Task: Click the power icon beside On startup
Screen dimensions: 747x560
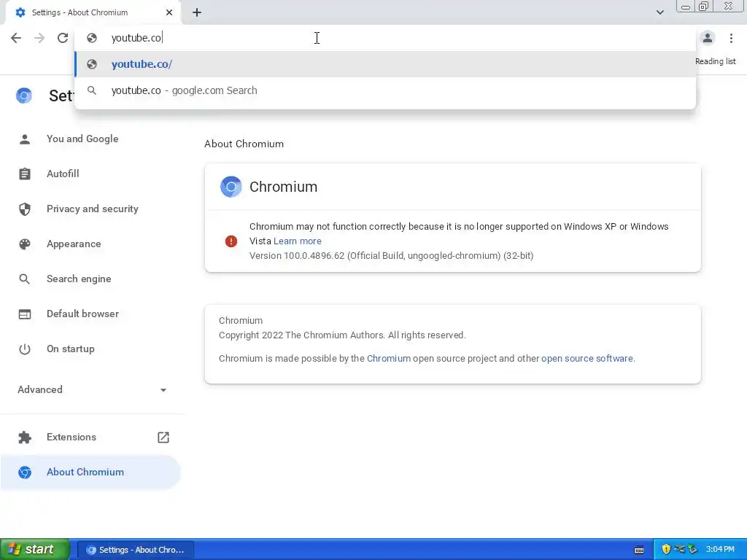Action: coord(25,349)
